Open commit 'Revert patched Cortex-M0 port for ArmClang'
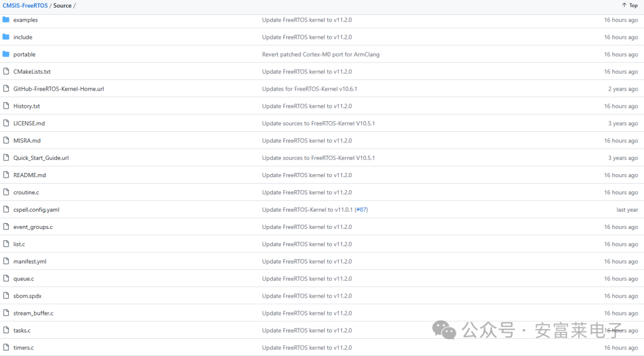Screen dimensions: 644x356 point(321,54)
